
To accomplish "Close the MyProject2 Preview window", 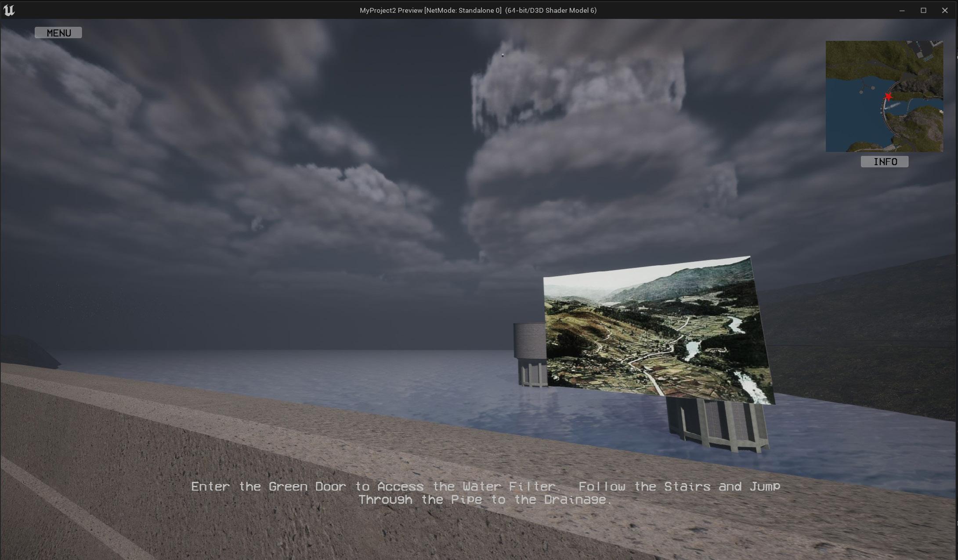I will click(x=945, y=10).
